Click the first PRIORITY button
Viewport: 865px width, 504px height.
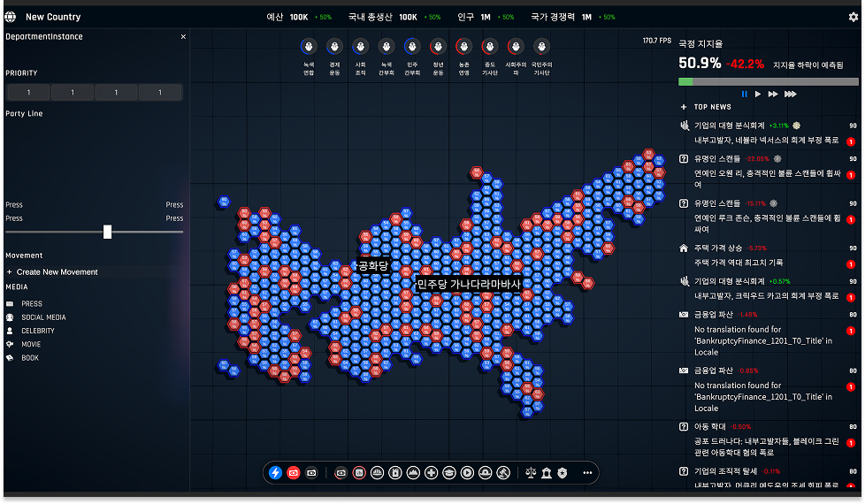pyautogui.click(x=28, y=93)
